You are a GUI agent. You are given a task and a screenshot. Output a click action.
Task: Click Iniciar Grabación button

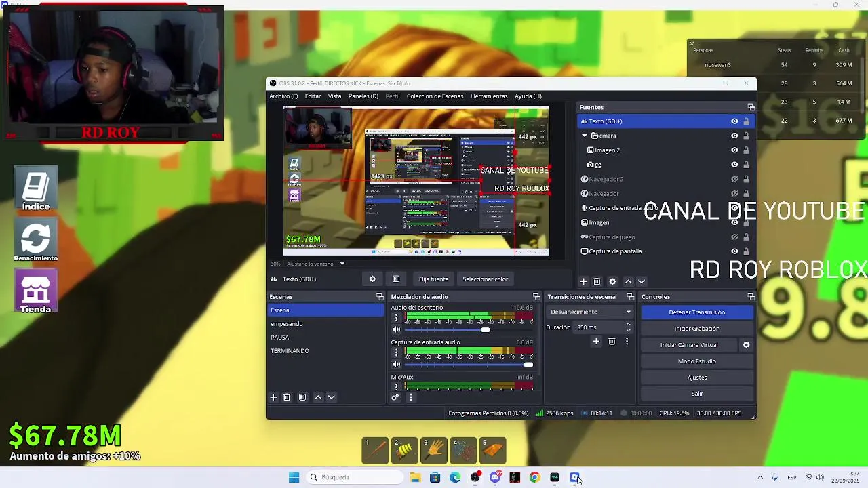point(697,329)
